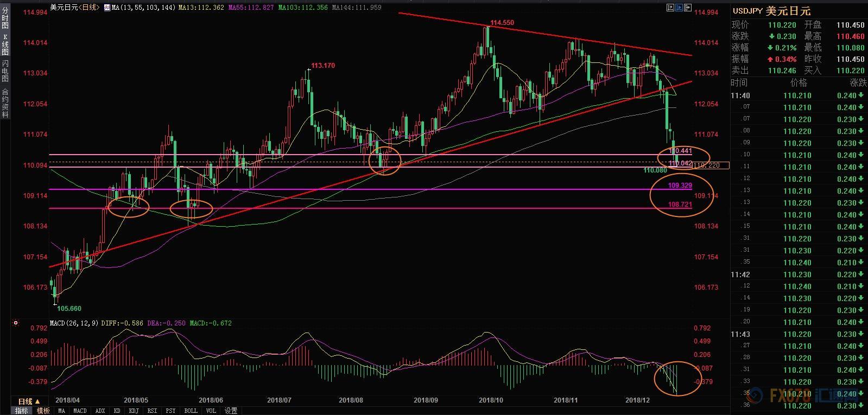Open 合约资料 in sidebar
868x415 pixels.
pos(5,103)
